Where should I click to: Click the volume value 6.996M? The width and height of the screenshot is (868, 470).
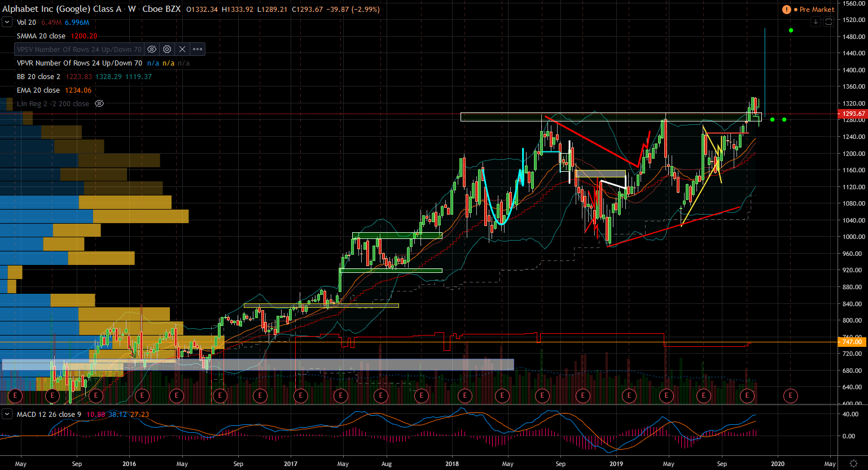pyautogui.click(x=77, y=23)
